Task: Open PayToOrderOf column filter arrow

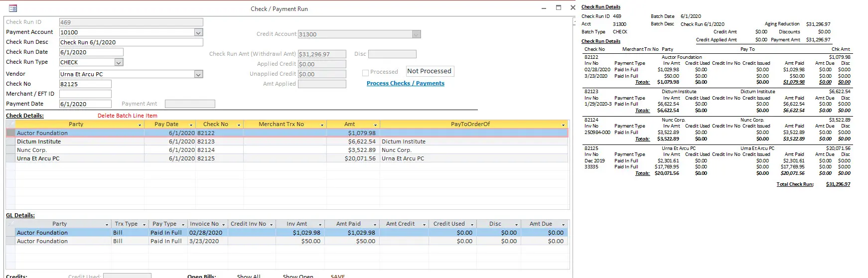Action: tap(563, 125)
